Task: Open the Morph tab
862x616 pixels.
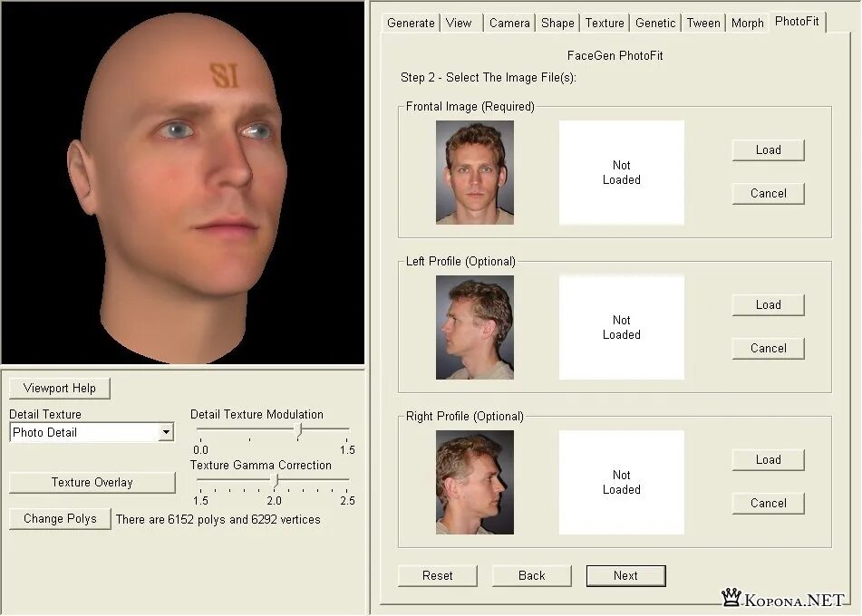Action: (x=747, y=23)
